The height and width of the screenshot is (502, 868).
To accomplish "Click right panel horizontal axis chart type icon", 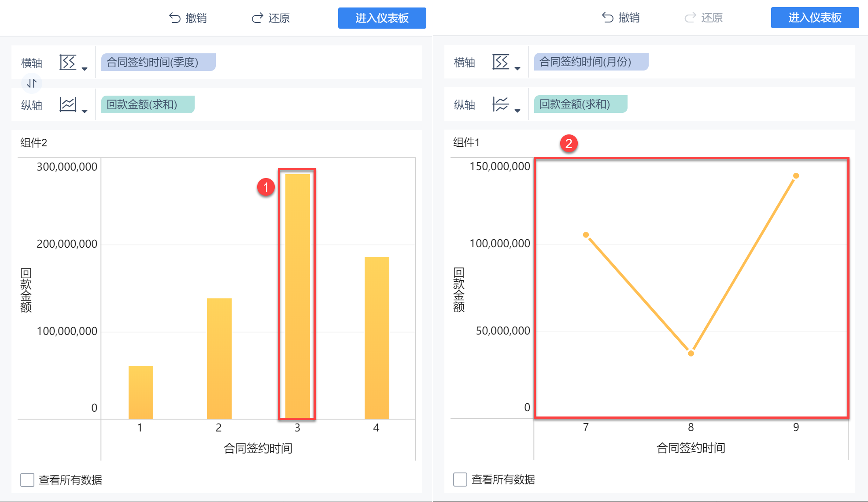I will pyautogui.click(x=501, y=62).
